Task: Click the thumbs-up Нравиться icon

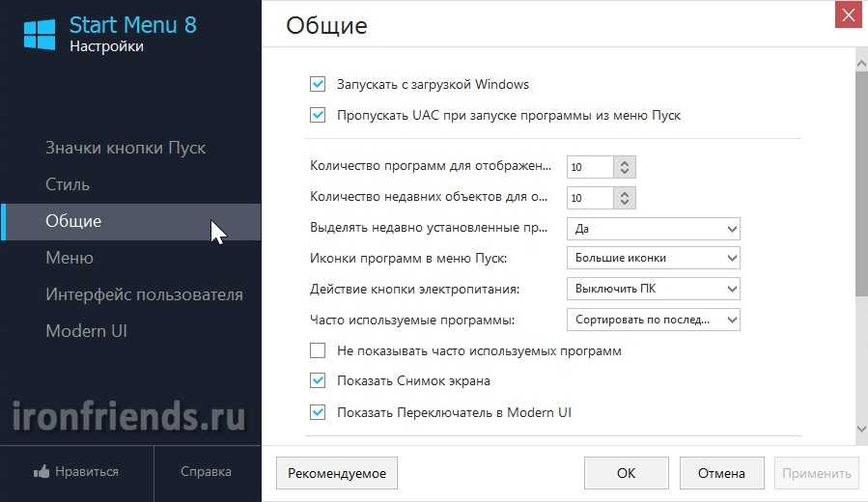Action: (x=42, y=471)
